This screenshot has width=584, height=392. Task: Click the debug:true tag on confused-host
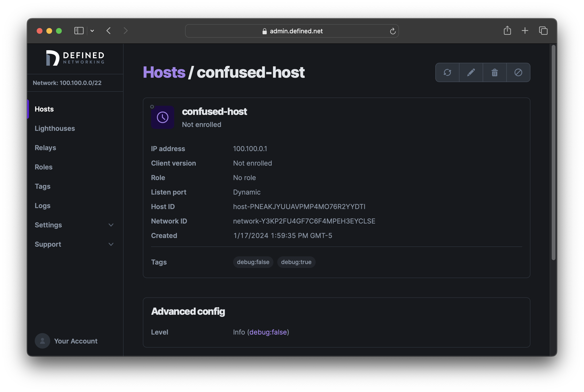(x=296, y=262)
